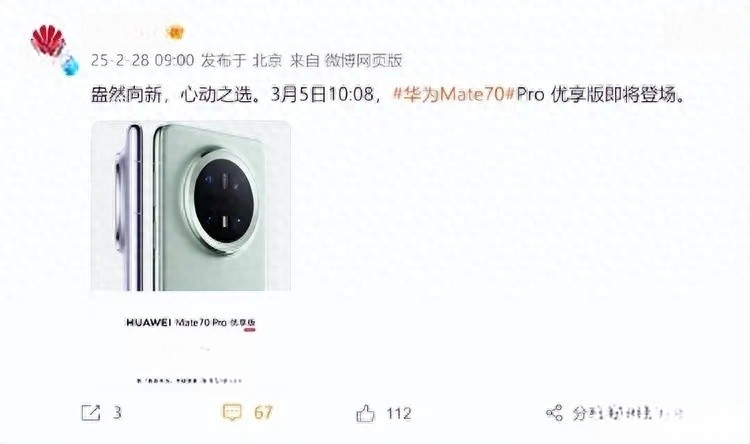
Task: Click the repost count 3
Action: point(117,412)
